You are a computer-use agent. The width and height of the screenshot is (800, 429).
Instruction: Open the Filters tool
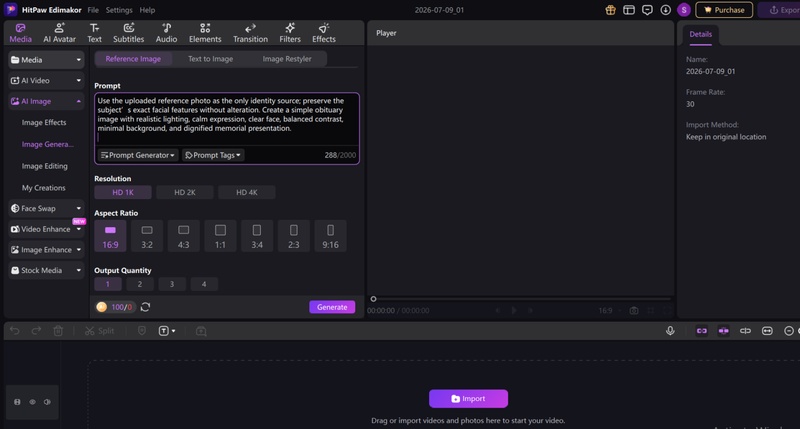[290, 33]
